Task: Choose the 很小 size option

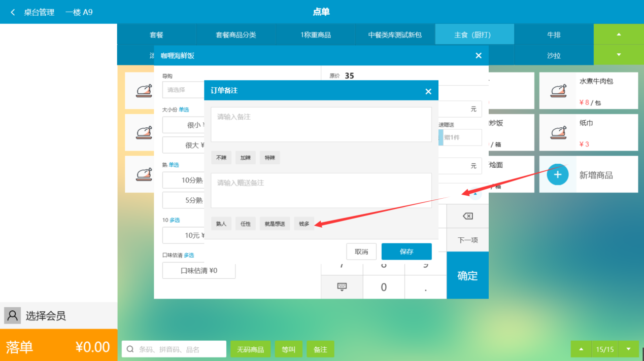Action: (184, 125)
